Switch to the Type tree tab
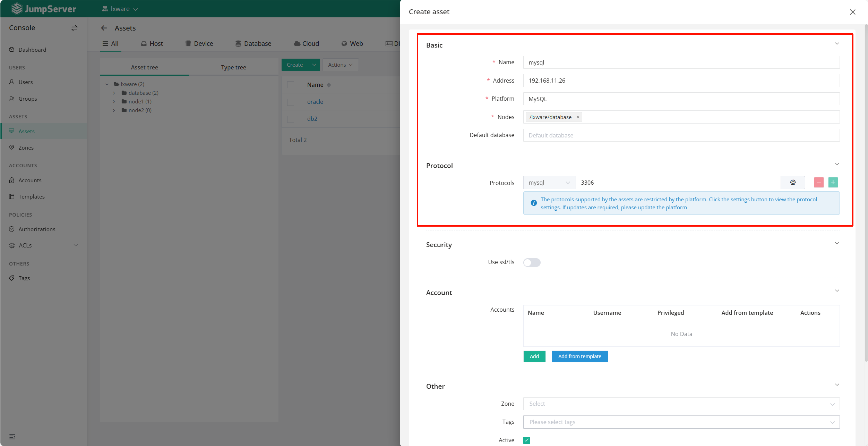The width and height of the screenshot is (868, 446). 233,67
